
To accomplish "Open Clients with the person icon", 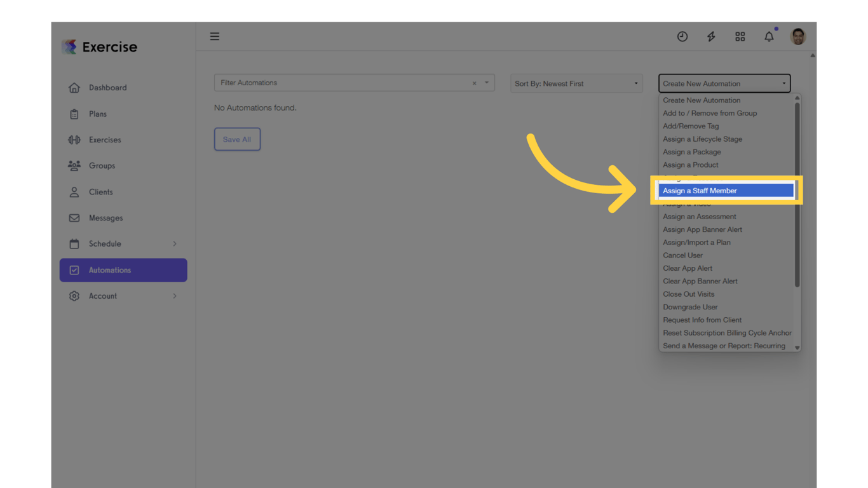I will tap(74, 192).
